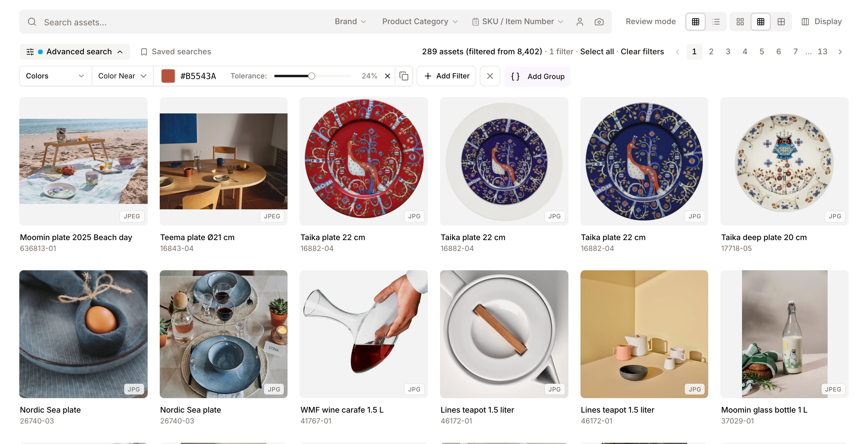Viewport: 868px width, 444px height.
Task: Click the Add Filter button
Action: pyautogui.click(x=446, y=76)
